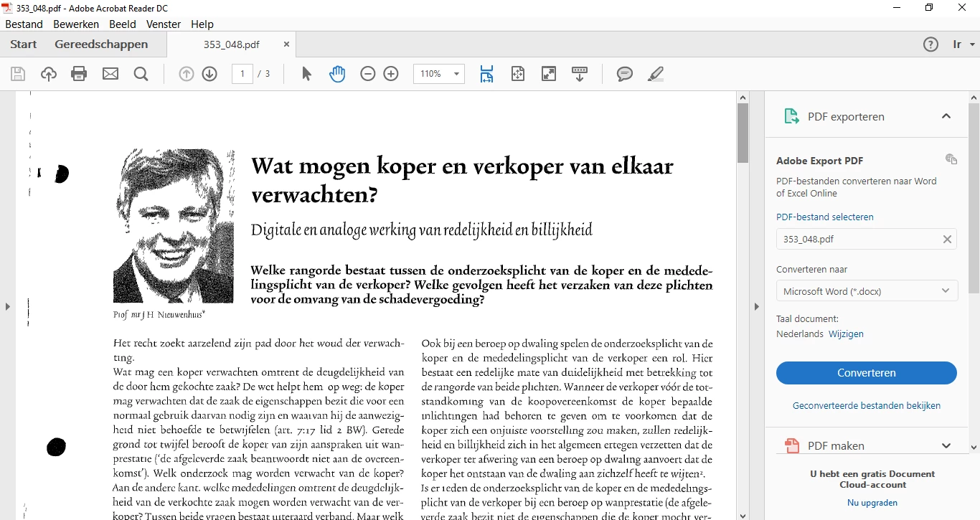Click the article title 'Wat mogen koper en verkoper'

click(462, 180)
